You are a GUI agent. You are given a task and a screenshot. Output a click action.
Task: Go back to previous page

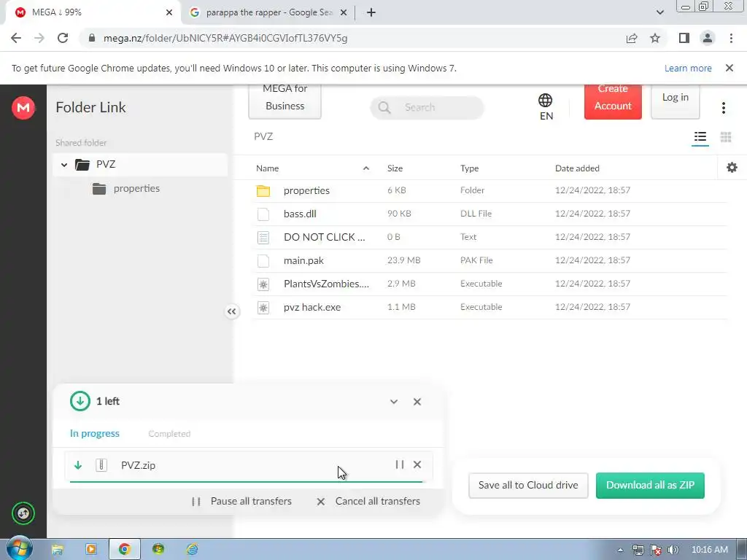click(x=16, y=38)
